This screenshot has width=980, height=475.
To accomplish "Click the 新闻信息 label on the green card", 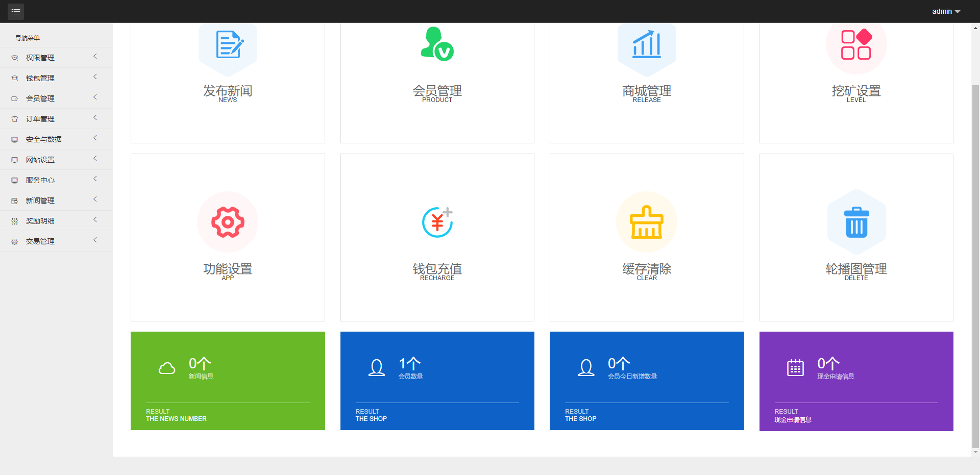I will [x=201, y=377].
